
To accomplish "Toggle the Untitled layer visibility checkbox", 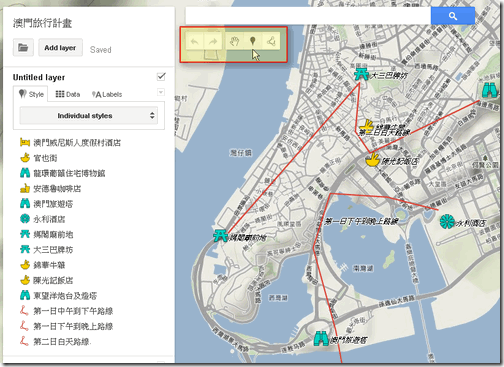I will point(161,77).
